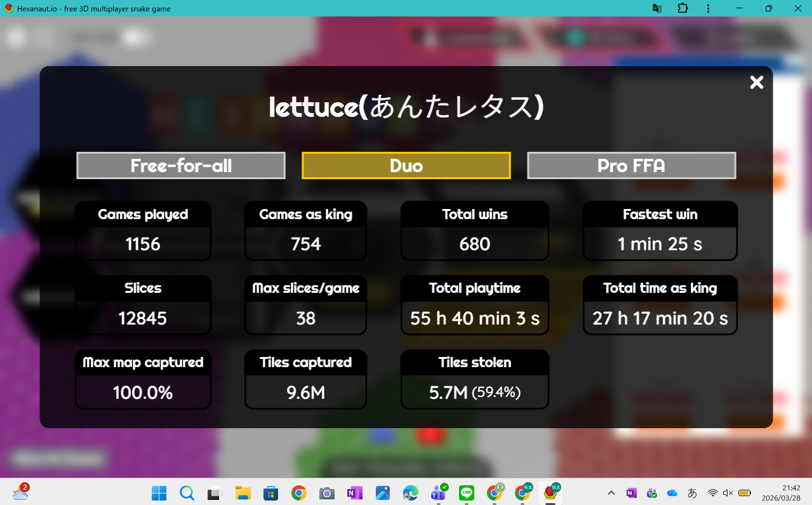Screen dimensions: 812x505
Task: Open Microsoft Store from the taskbar
Action: pyautogui.click(x=270, y=493)
